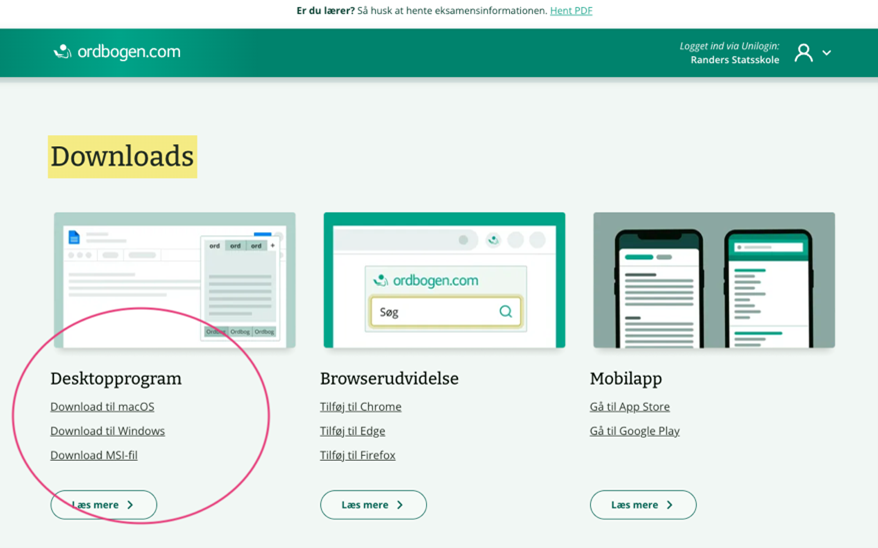Click Læs mere under Desktopprogram

point(104,505)
